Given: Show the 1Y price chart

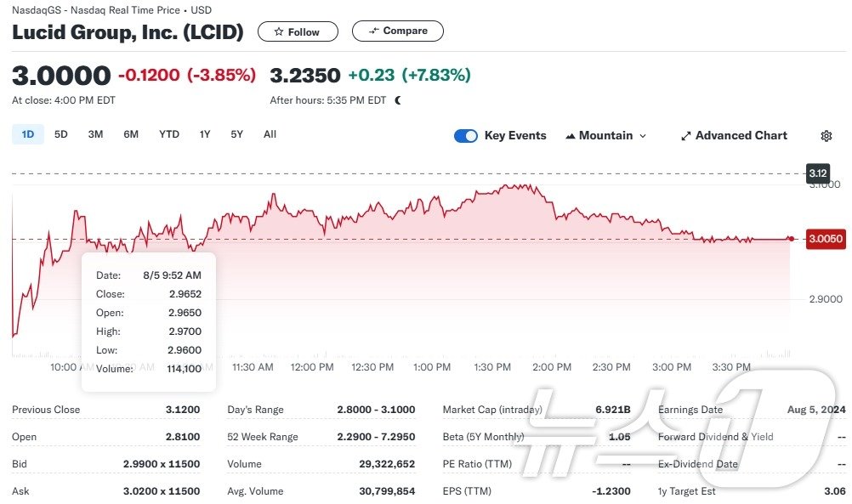Looking at the screenshot, I should [205, 134].
